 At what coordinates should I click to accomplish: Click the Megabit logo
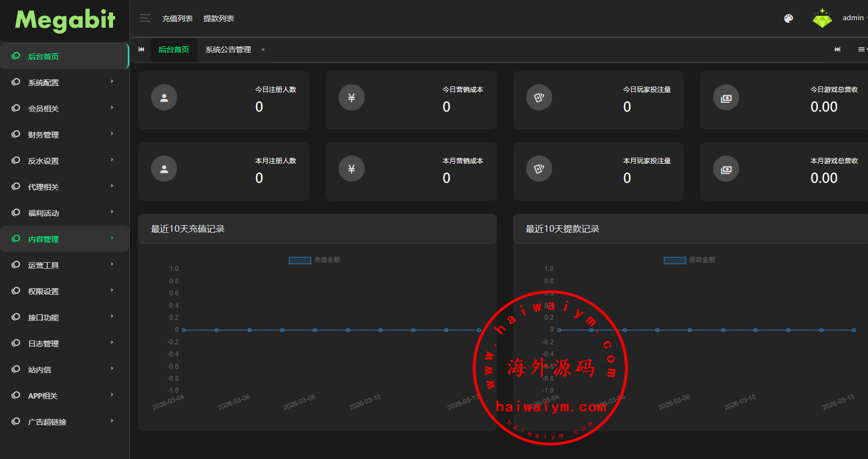pyautogui.click(x=65, y=21)
